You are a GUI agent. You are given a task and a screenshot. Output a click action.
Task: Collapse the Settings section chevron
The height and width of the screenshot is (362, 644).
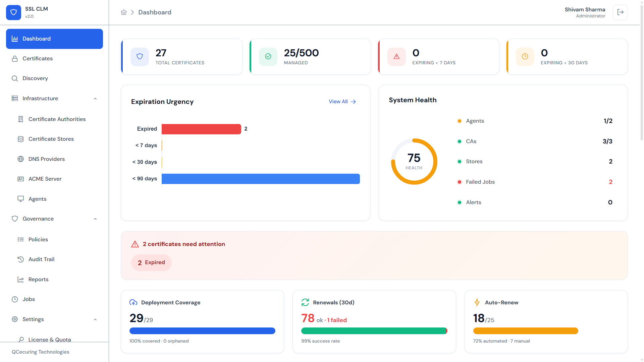[95, 319]
